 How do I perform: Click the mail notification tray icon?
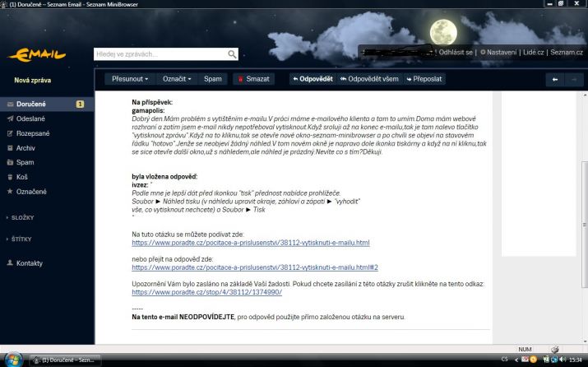point(525,359)
